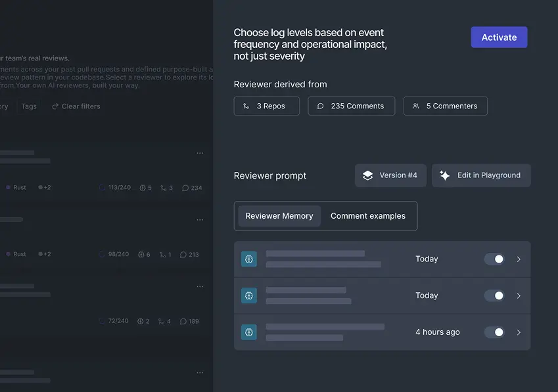Viewport: 558px width, 392px height.
Task: Click the Reviewer prompt heading
Action: pyautogui.click(x=270, y=175)
